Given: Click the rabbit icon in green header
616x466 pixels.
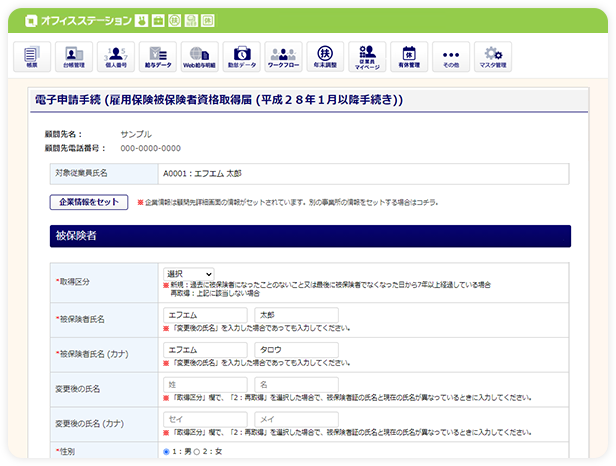Looking at the screenshot, I should [x=141, y=20].
